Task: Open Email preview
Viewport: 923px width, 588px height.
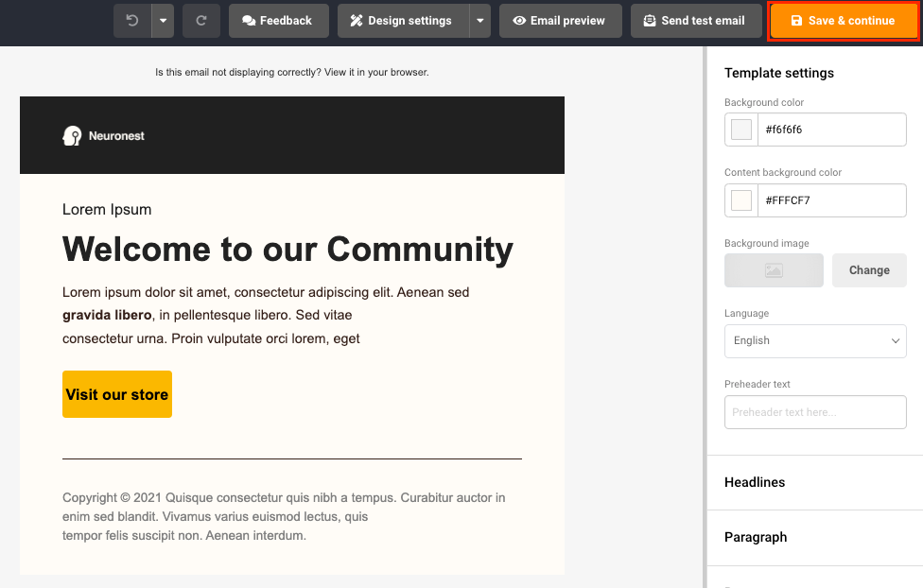Action: pos(561,21)
